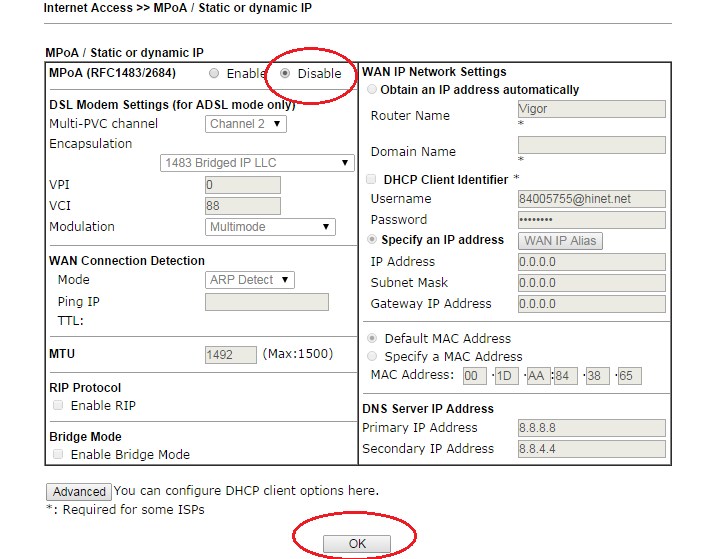Click the VCI input field
Image resolution: width=717 pixels, height=559 pixels.
tap(242, 206)
